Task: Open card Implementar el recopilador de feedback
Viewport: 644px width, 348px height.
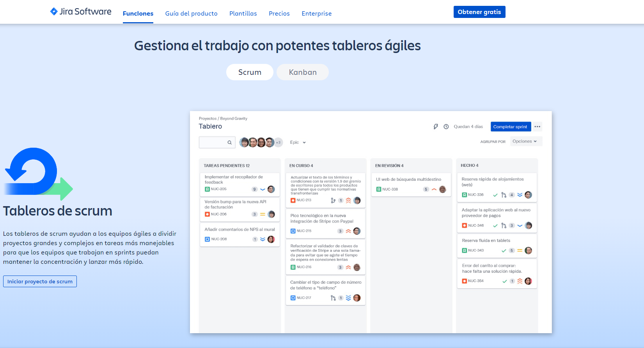Action: pyautogui.click(x=240, y=184)
